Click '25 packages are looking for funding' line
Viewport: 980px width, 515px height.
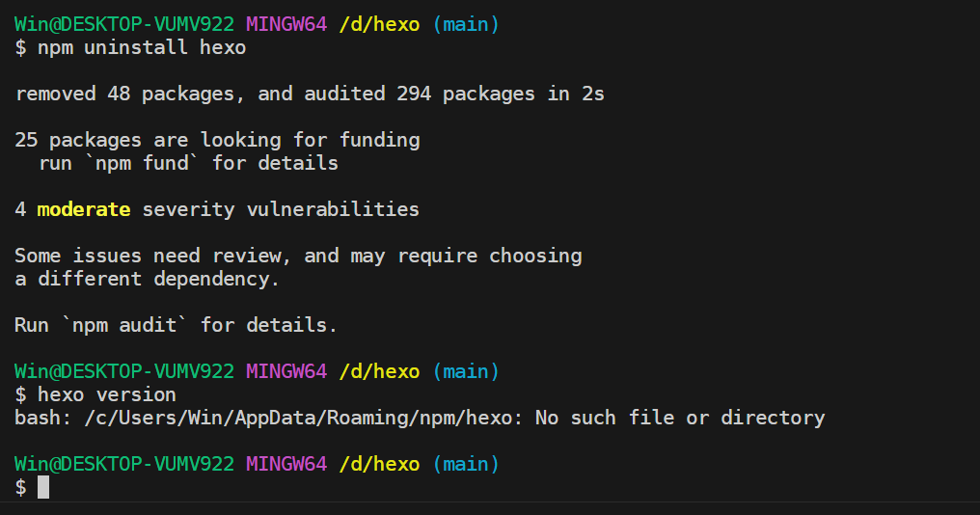pyautogui.click(x=217, y=140)
